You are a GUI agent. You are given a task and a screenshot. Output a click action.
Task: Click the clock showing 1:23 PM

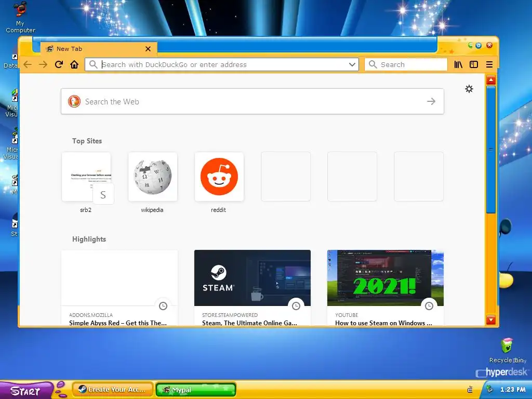click(x=513, y=390)
